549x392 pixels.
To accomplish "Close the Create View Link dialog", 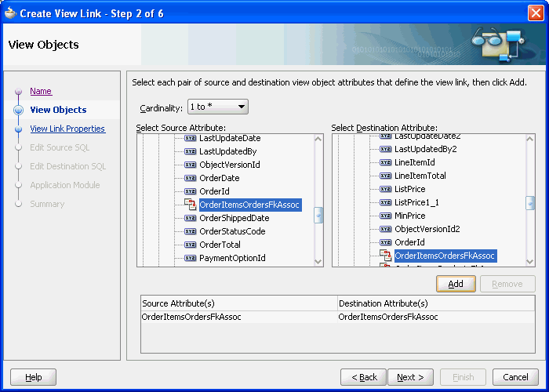I will click(536, 13).
